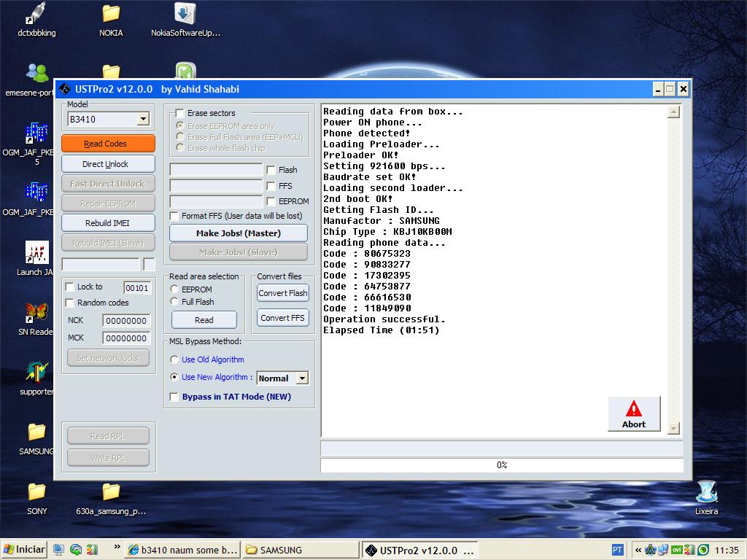Click log scrollbar down arrow

[x=673, y=429]
